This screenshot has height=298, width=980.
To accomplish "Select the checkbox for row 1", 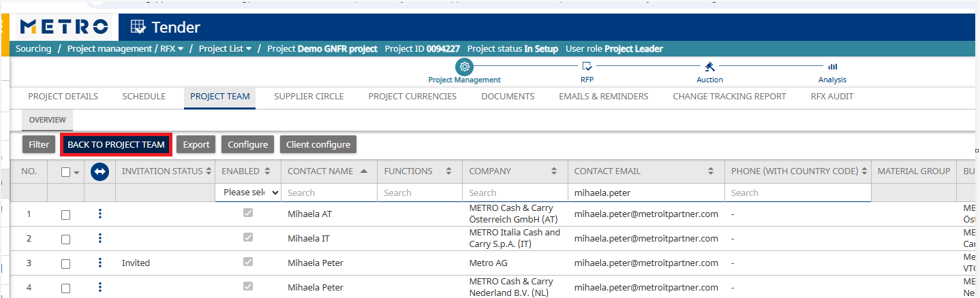I will coord(65,215).
